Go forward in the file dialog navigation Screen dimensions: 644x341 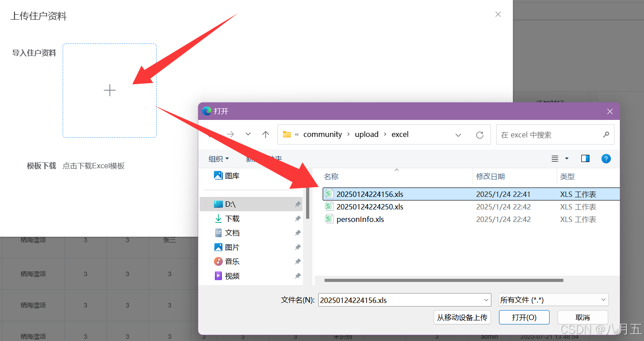click(x=230, y=134)
